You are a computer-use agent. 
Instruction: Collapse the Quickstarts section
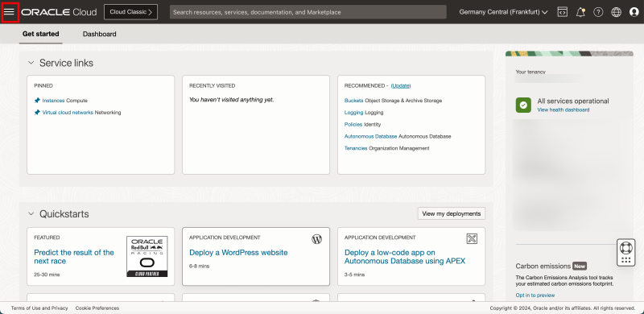(x=31, y=213)
